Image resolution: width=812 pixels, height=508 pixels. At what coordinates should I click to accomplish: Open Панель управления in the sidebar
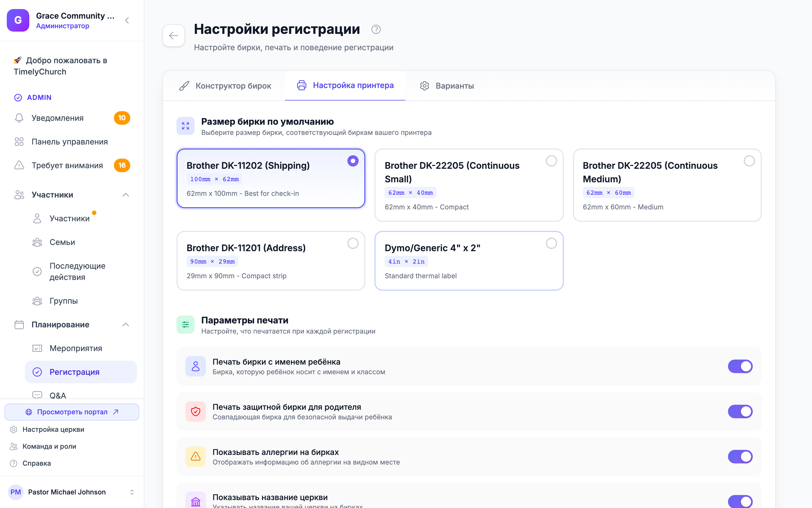[x=72, y=142]
